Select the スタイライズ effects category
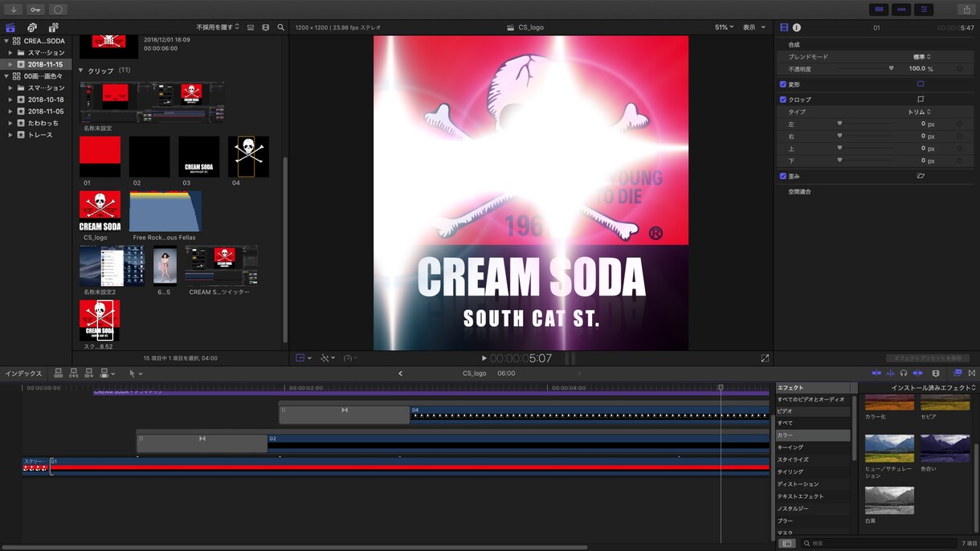 813,459
